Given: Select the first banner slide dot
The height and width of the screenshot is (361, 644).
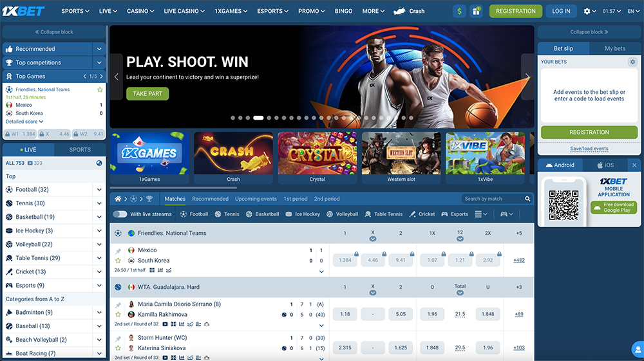Looking at the screenshot, I should (233, 118).
